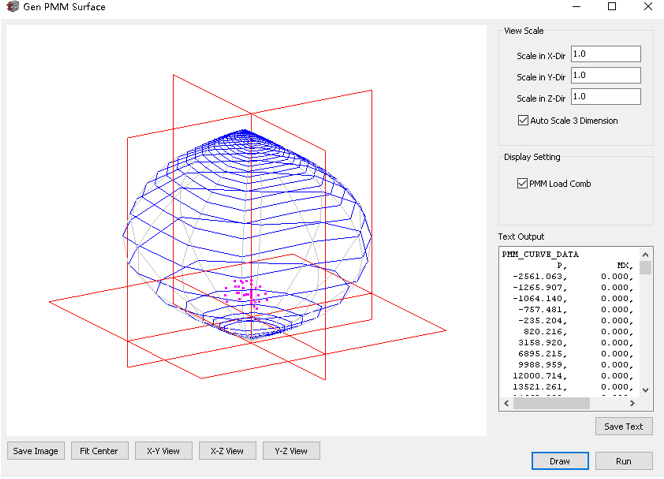Click the horizontal scrollbar right arrow

point(632,403)
